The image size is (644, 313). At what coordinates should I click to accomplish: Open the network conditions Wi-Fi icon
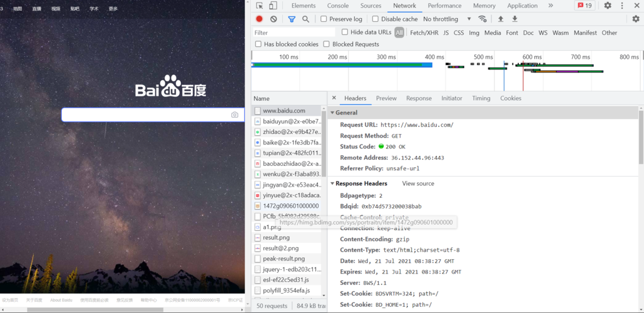tap(482, 19)
